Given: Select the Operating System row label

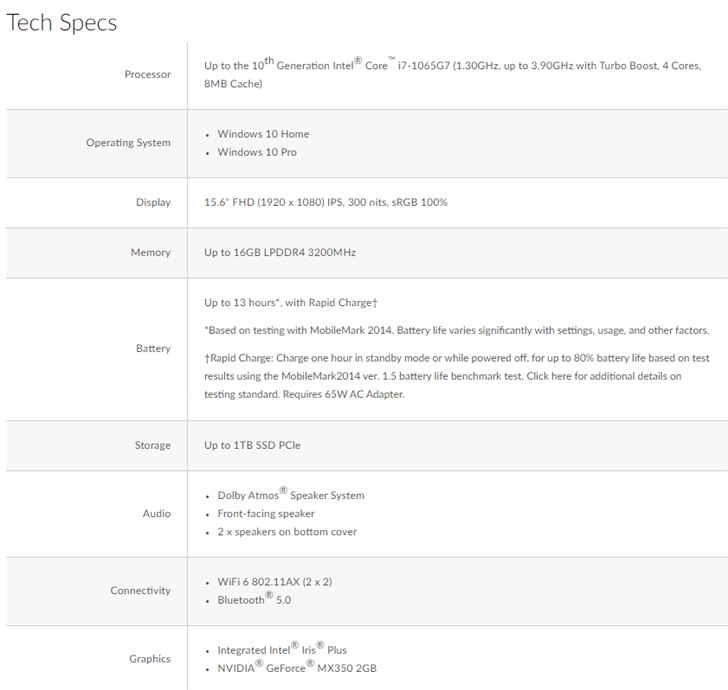Looking at the screenshot, I should [x=128, y=143].
